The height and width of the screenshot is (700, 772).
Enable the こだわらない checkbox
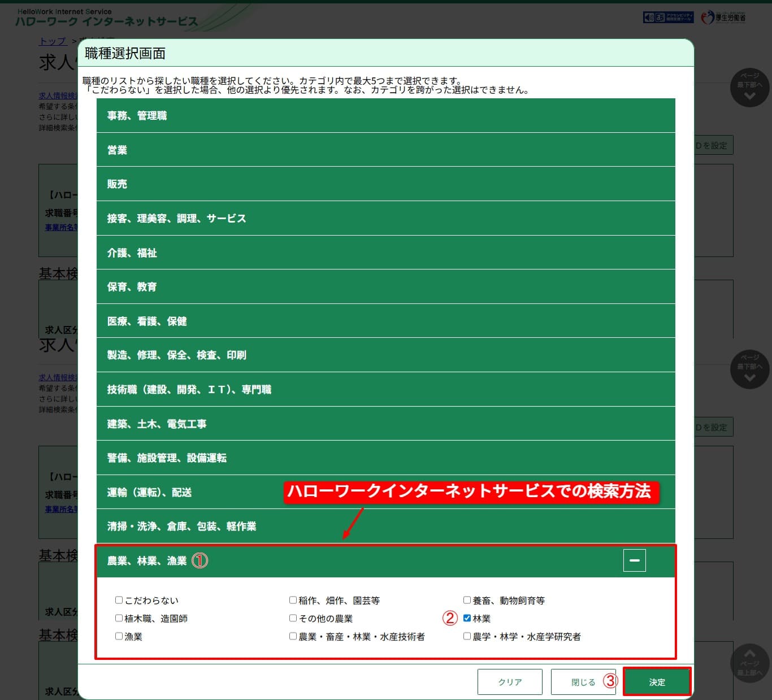coord(119,600)
